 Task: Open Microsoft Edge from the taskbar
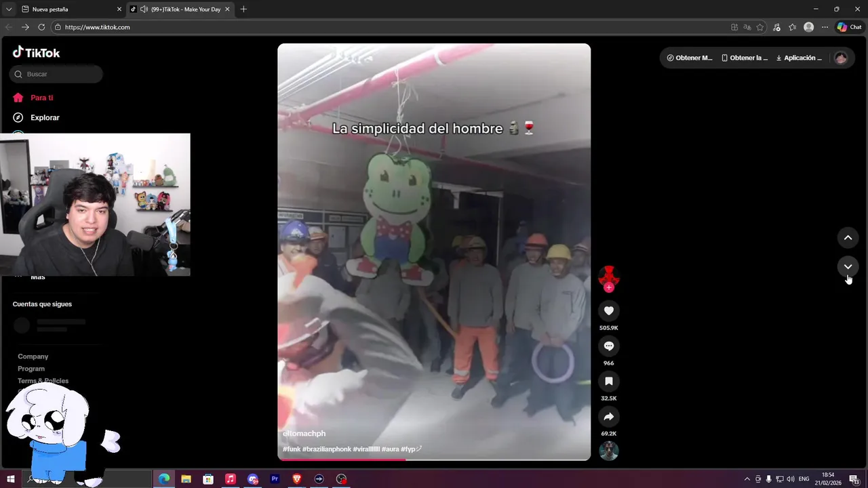(x=164, y=479)
